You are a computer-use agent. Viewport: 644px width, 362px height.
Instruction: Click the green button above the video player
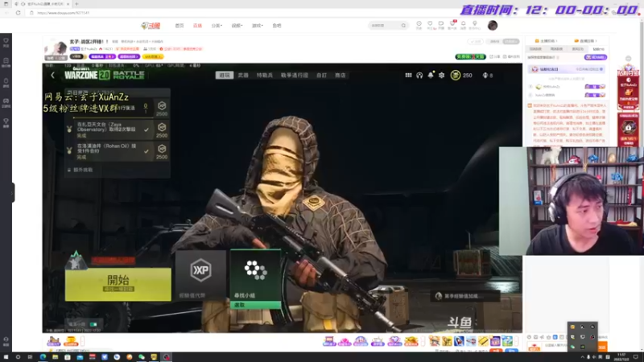coord(470,56)
